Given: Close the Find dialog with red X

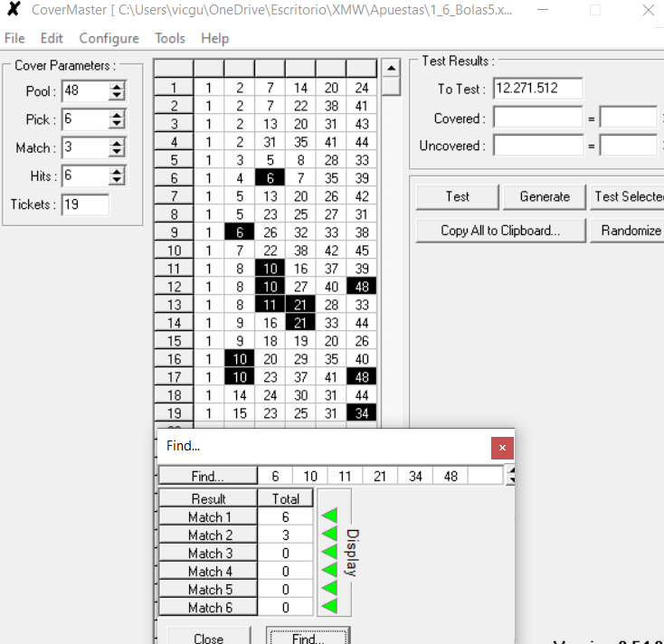Looking at the screenshot, I should click(x=502, y=448).
